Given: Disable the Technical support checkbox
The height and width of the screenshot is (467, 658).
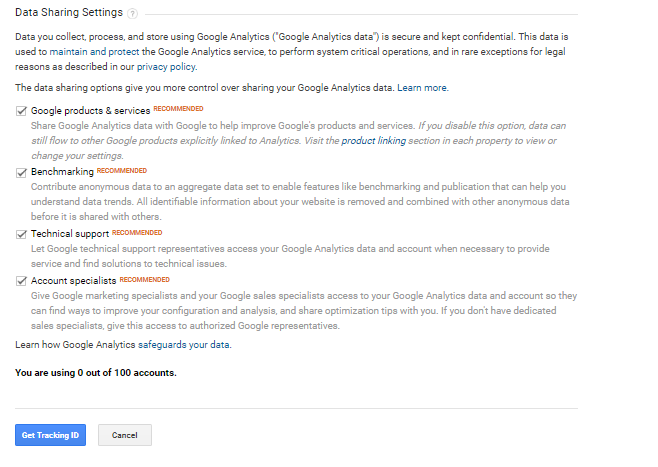Looking at the screenshot, I should [21, 235].
